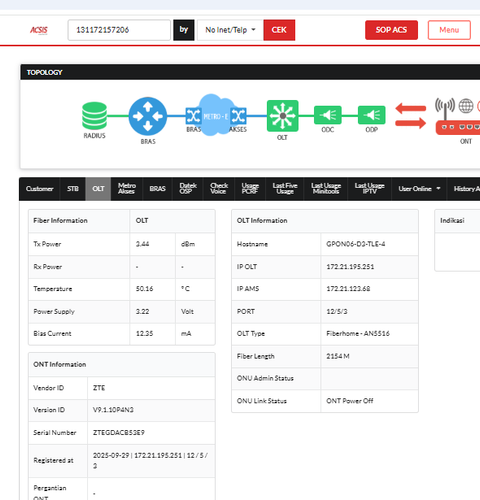480x500 pixels.
Task: Open the Last Five Usage tab
Action: point(285,189)
